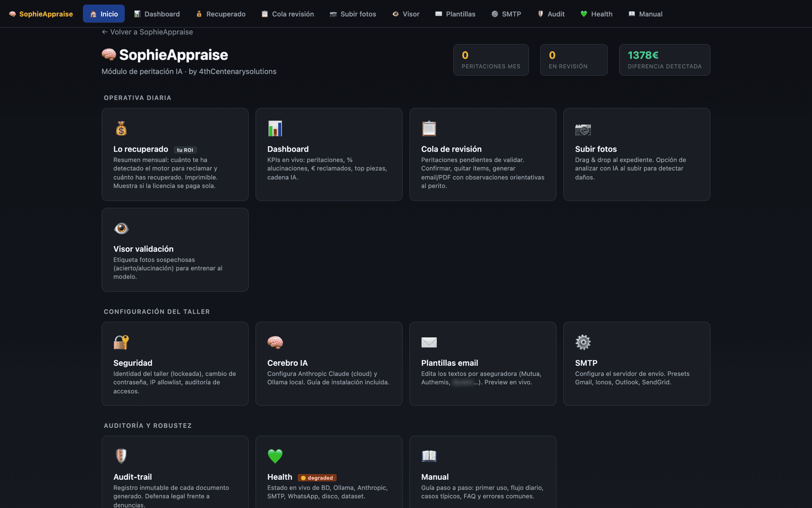Viewport: 812px width, 508px height.
Task: Open the Plantillas email card title
Action: pos(450,363)
